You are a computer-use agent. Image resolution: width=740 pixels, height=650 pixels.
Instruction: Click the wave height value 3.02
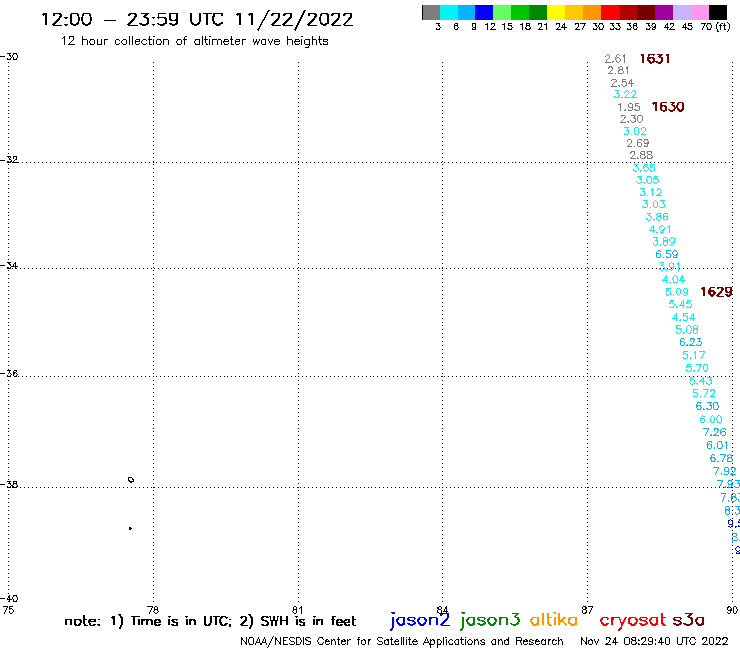click(635, 131)
